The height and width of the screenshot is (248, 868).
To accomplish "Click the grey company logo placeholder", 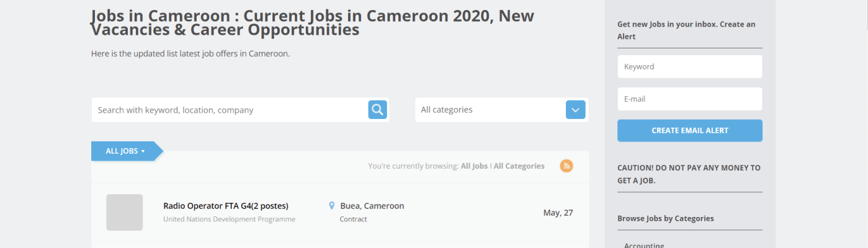I will coord(125,212).
